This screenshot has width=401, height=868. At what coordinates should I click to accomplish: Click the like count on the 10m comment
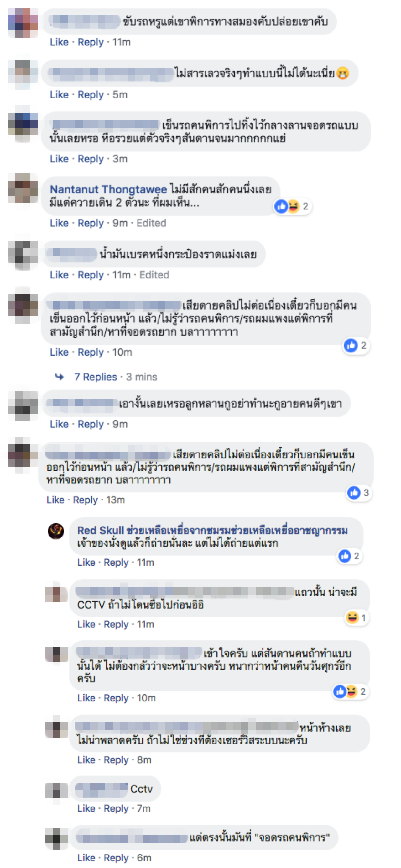pos(357,345)
